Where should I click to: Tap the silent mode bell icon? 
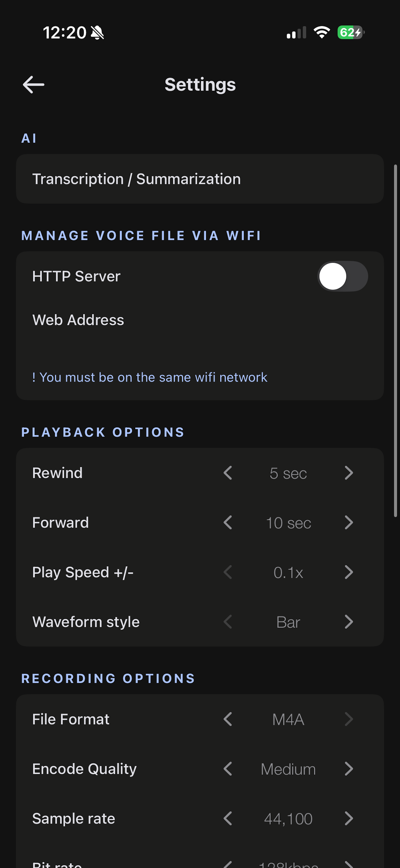tap(97, 33)
